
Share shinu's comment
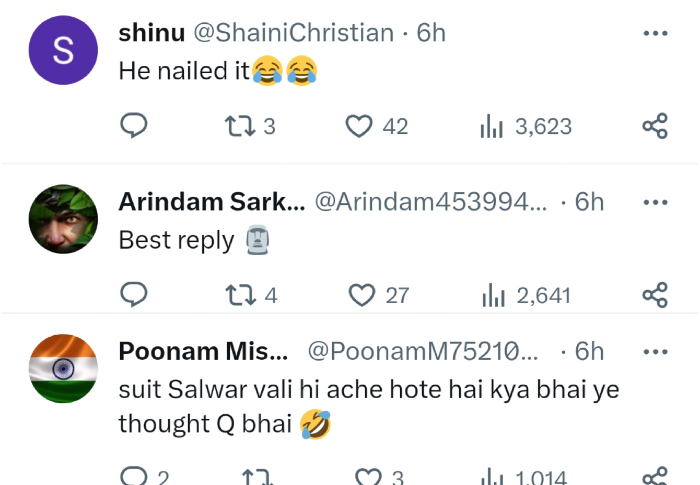pyautogui.click(x=654, y=126)
